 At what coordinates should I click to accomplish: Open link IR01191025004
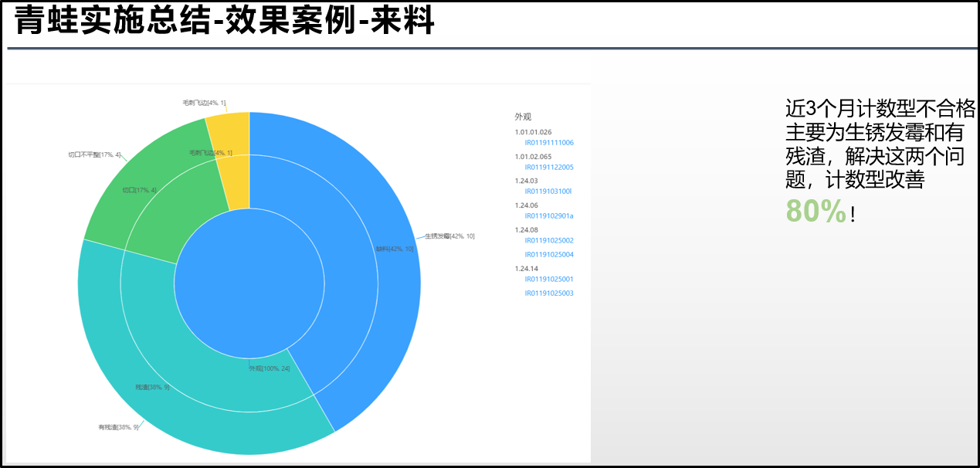click(549, 255)
